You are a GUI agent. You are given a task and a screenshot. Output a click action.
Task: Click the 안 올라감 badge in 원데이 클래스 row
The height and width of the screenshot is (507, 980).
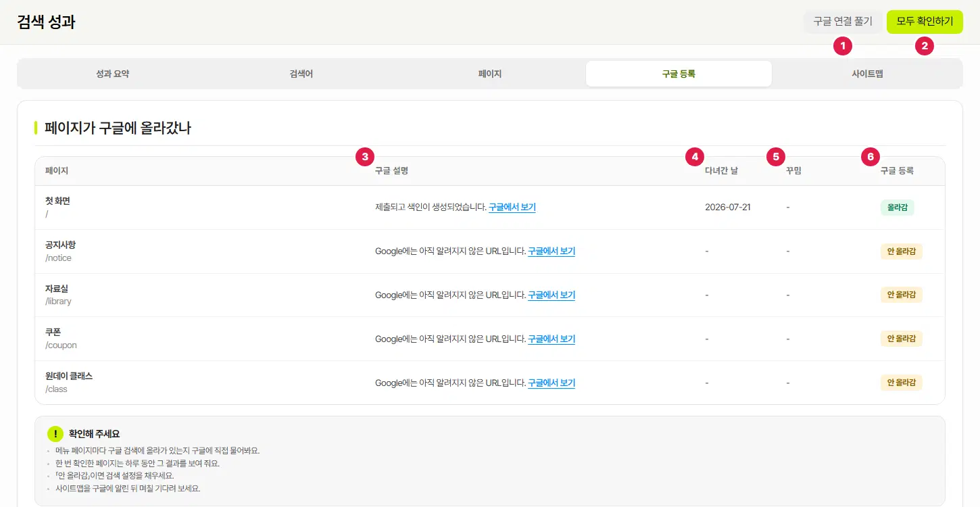[x=901, y=383]
